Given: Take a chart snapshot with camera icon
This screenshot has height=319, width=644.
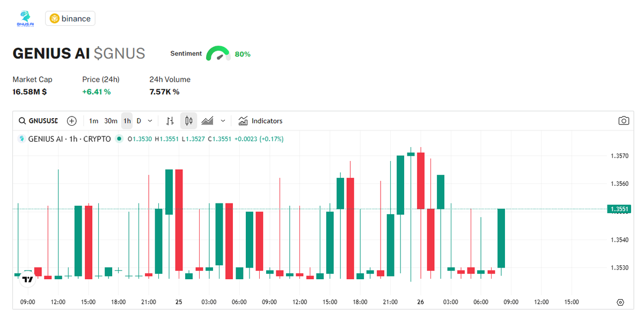Looking at the screenshot, I should 624,121.
